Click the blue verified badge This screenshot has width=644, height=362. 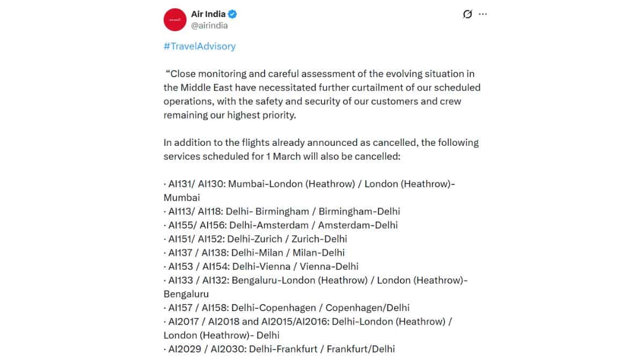coord(233,14)
